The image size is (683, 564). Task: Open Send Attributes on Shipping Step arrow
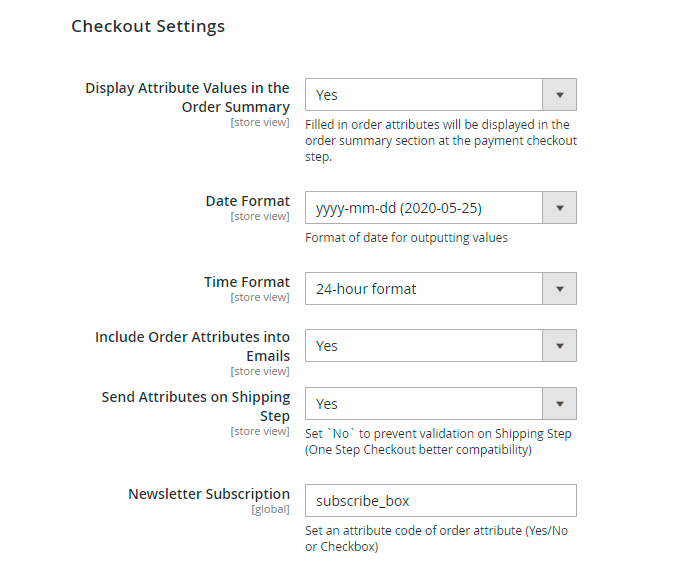point(559,404)
